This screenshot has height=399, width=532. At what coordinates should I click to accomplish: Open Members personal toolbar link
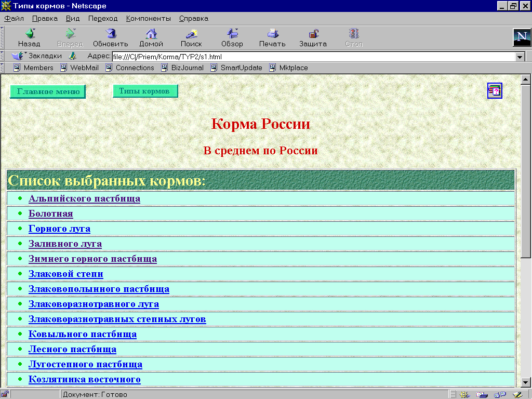34,68
